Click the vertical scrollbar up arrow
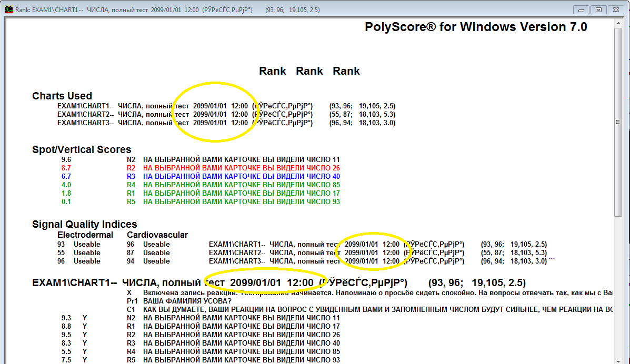This screenshot has width=630, height=364. point(618,23)
